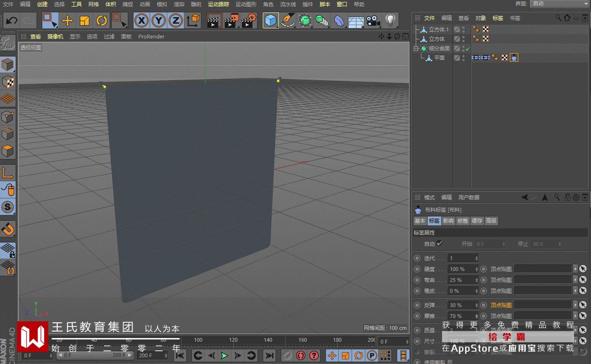591x364 pixels.
Task: Activate the live selection tool
Action: tap(50, 20)
